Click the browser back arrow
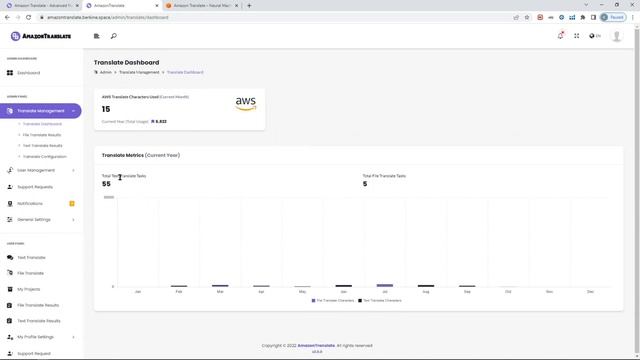This screenshot has width=640, height=360. [x=7, y=18]
